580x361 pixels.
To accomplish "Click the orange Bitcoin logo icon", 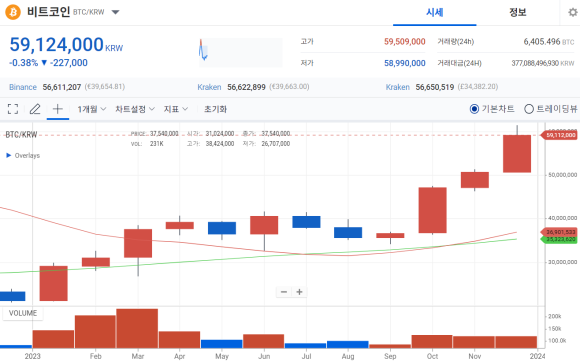I will pos(13,12).
